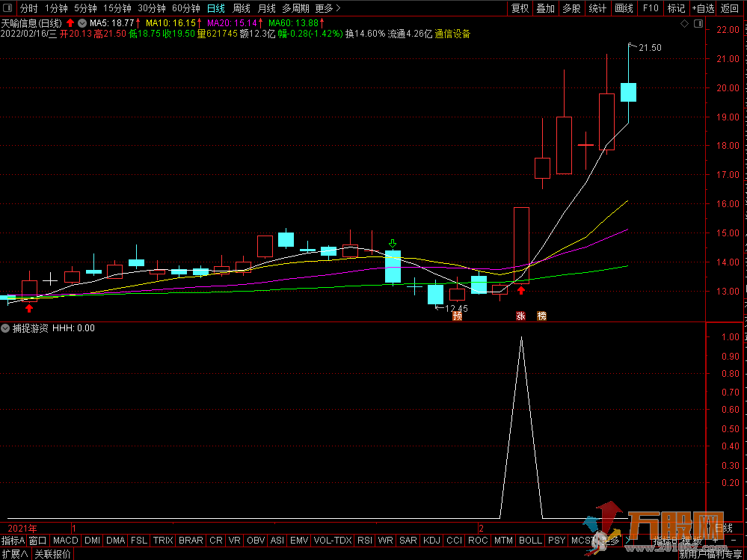Click the green down-arrow signal above the candle
Viewport: 747px width, 560px height.
tap(393, 243)
